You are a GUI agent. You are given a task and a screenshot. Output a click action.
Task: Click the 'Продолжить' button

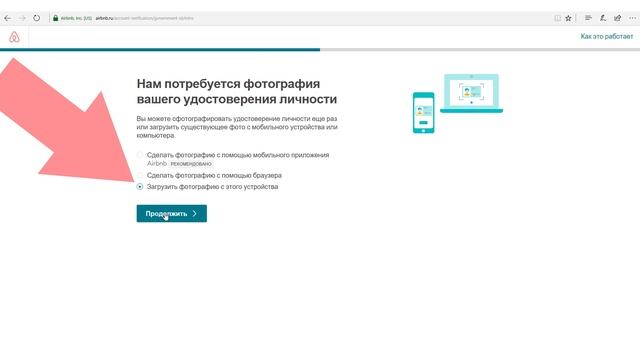tap(171, 213)
